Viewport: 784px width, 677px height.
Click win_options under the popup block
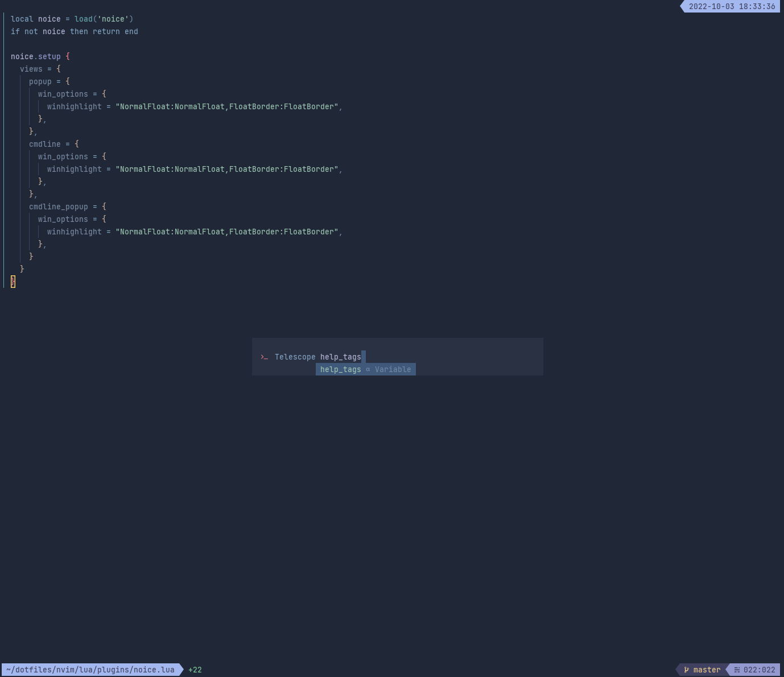pos(63,94)
